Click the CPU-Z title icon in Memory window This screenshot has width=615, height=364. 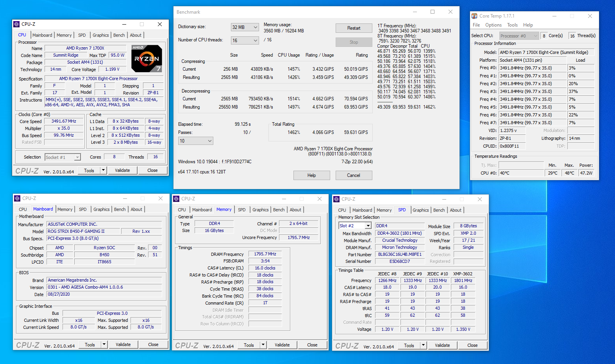[x=176, y=199]
